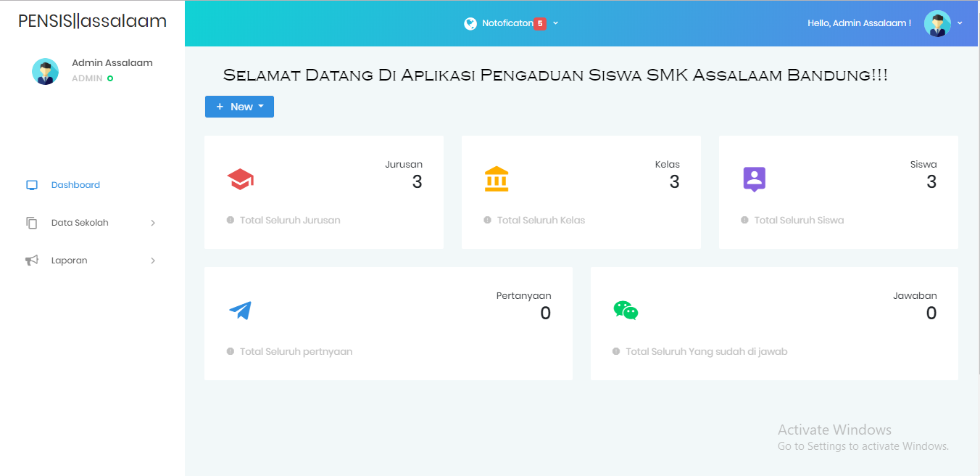980x476 pixels.
Task: Select the graduation cap Jurusan icon
Action: pyautogui.click(x=240, y=178)
